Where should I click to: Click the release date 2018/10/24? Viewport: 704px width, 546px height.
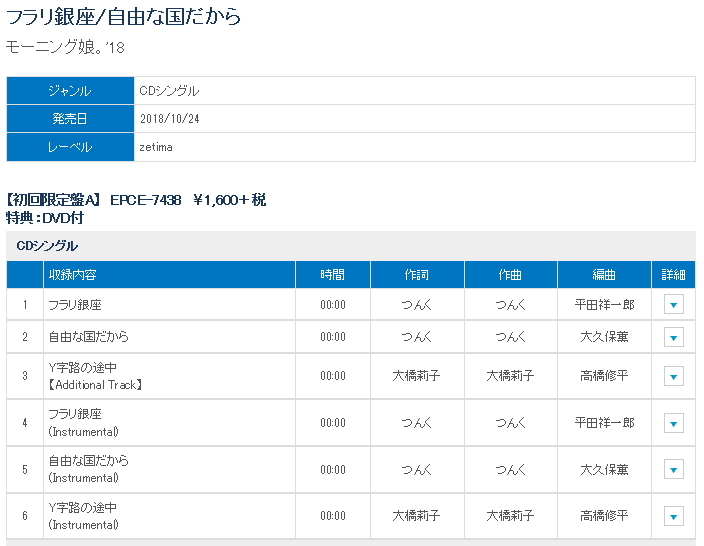pos(170,119)
